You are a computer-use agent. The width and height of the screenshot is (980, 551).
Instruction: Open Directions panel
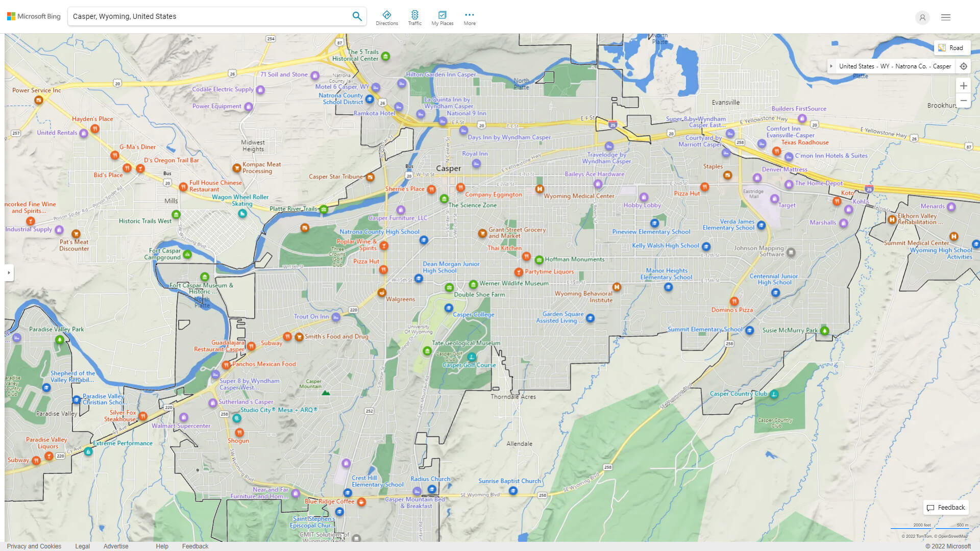(386, 18)
